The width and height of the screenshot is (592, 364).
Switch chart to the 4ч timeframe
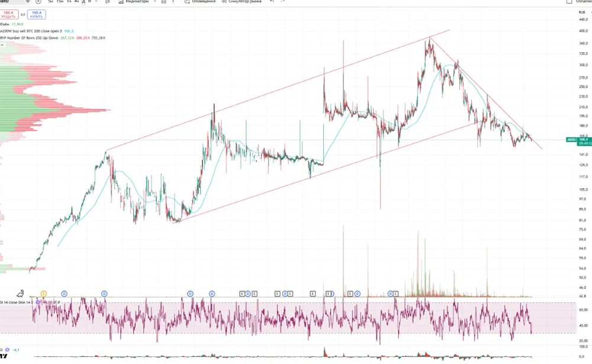click(x=76, y=2)
